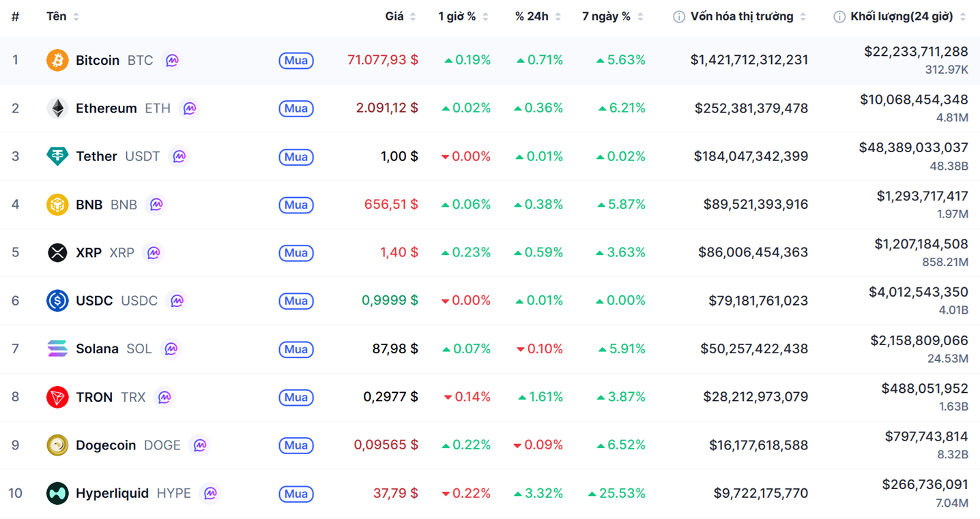Sort the table by Giá column
Viewport: 980px width, 519px height.
pyautogui.click(x=401, y=16)
